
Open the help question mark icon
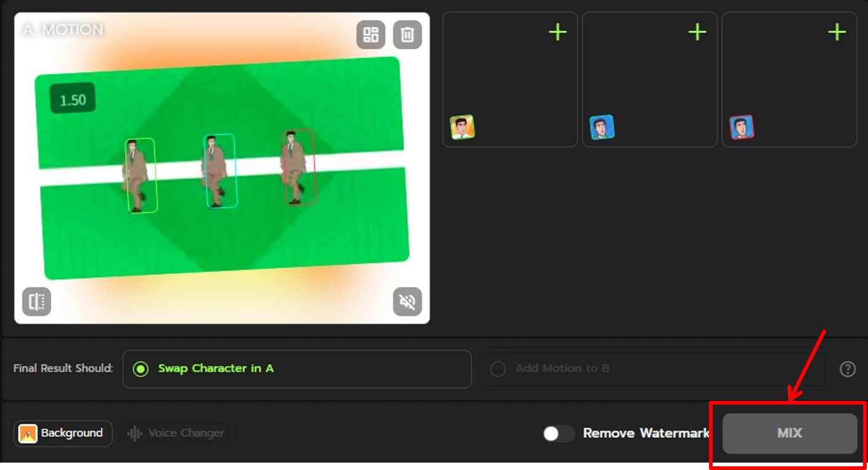848,369
